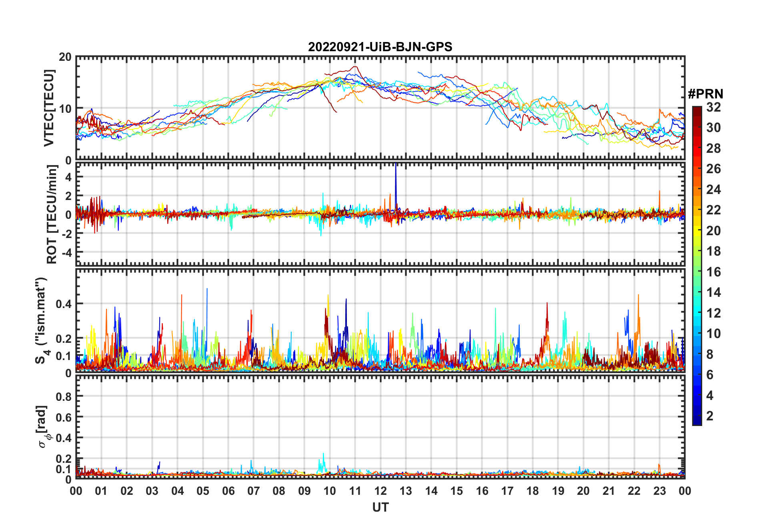Screen dimensions: 761x532
Task: Pick the dark red top of the colorbar
Action: click(x=697, y=110)
